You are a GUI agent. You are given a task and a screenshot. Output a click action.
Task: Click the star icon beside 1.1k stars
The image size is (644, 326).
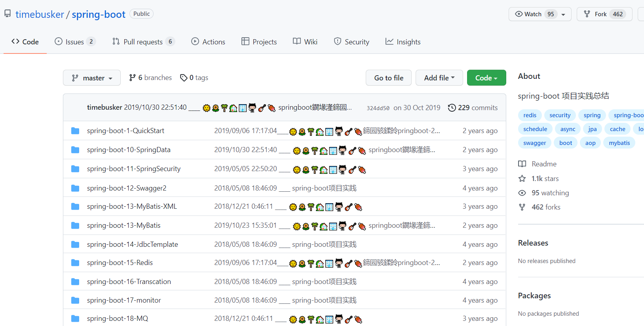522,179
